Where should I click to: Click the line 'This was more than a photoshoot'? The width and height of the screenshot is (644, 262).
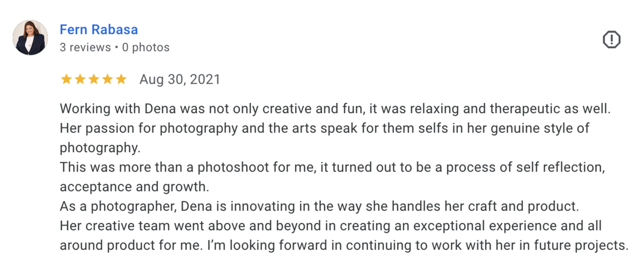click(x=333, y=167)
